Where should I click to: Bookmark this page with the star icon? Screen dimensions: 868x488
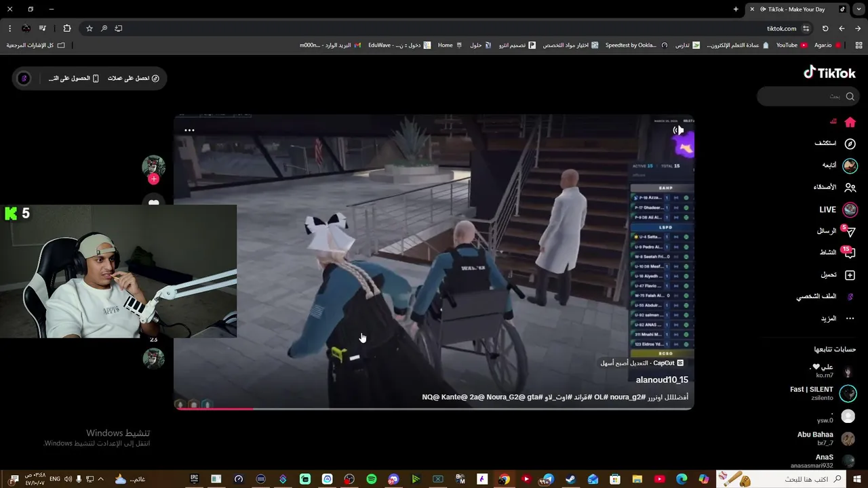pos(89,28)
